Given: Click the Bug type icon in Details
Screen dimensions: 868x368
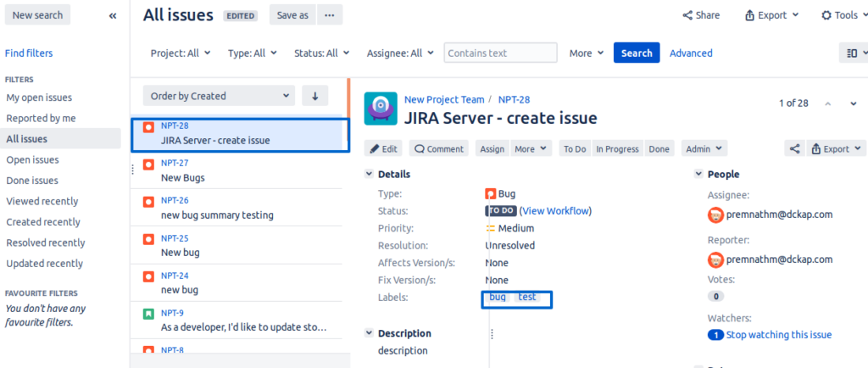Looking at the screenshot, I should click(490, 193).
